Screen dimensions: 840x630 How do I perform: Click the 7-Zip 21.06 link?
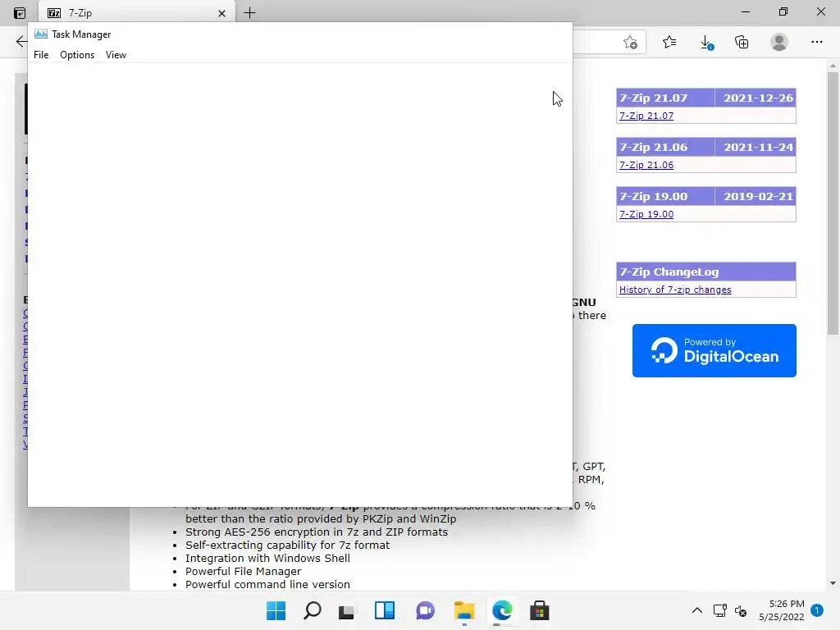(x=646, y=165)
